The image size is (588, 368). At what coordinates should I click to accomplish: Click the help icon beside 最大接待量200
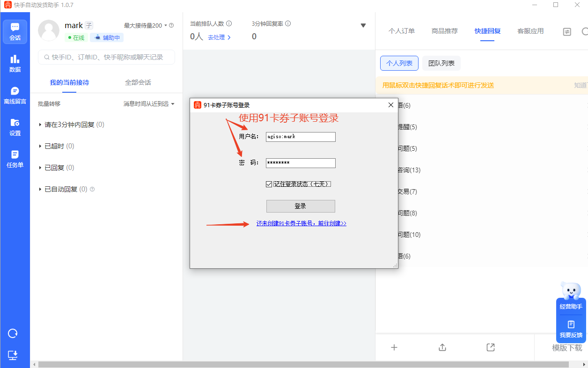tap(171, 25)
